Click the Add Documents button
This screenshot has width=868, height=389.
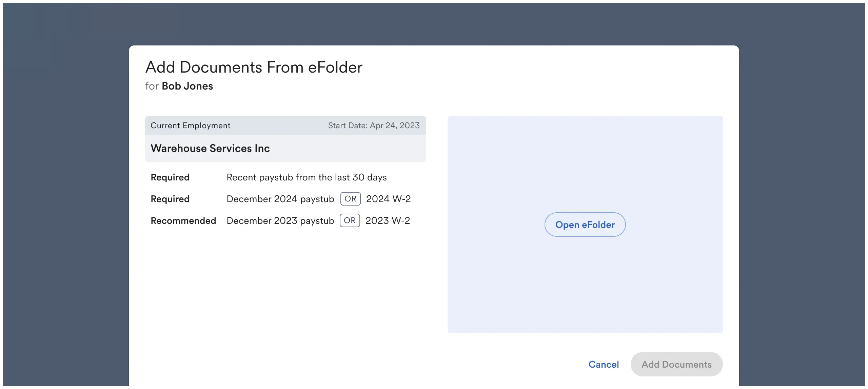(676, 364)
